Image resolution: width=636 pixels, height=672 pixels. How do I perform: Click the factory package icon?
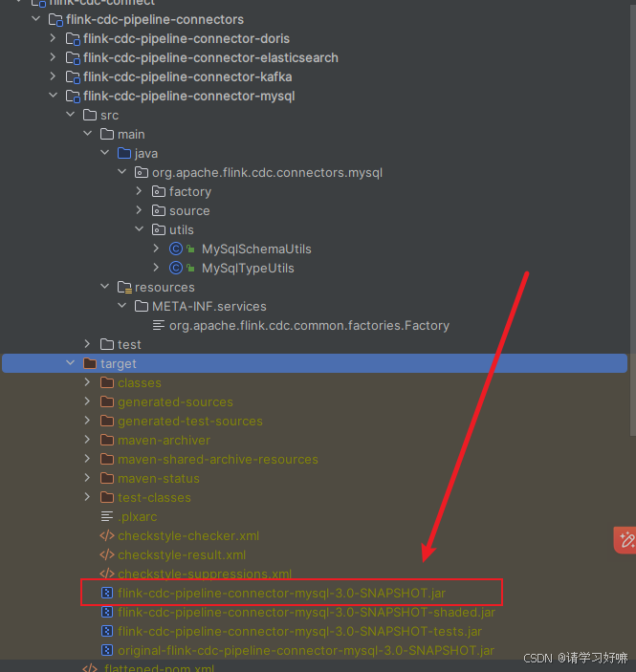coord(158,191)
